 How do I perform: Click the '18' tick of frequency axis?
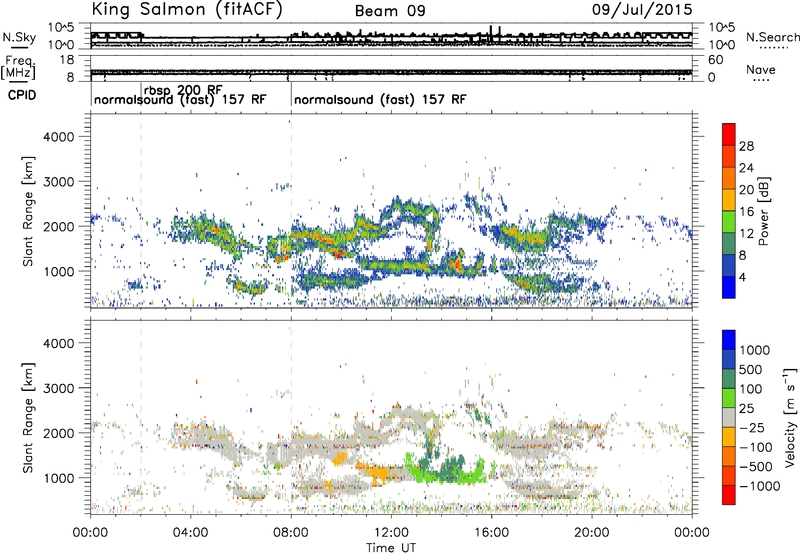[x=67, y=60]
